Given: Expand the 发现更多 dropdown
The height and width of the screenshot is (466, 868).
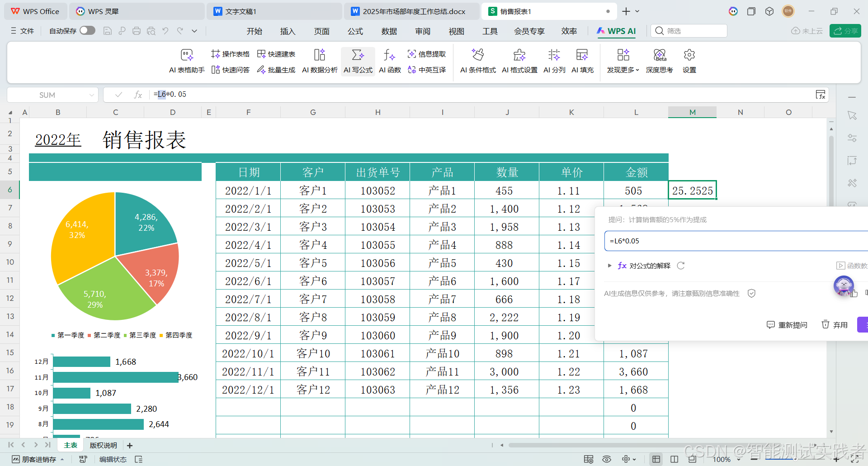Looking at the screenshot, I should point(623,61).
